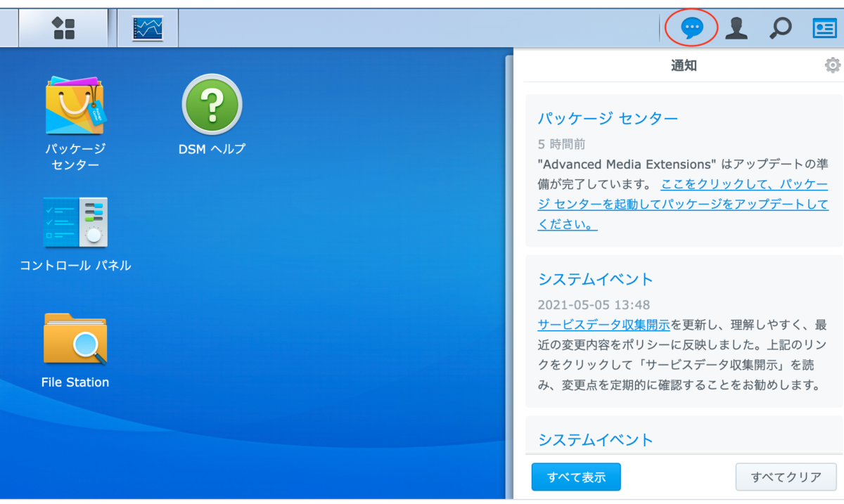Click the すべて表示 button
This screenshot has width=844, height=504.
tap(576, 477)
